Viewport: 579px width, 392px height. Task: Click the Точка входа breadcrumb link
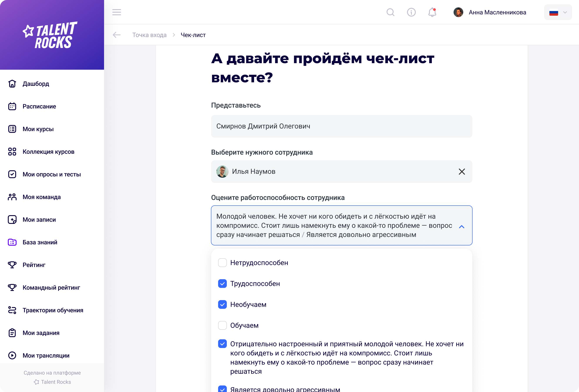[149, 35]
